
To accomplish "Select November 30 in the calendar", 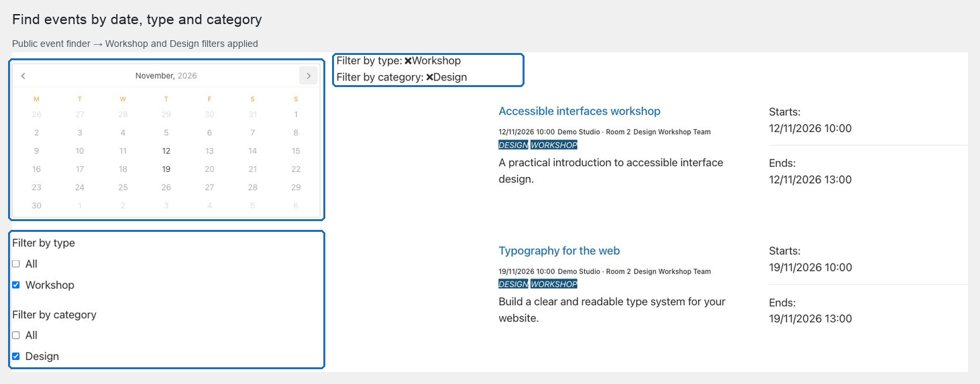I will click(36, 205).
